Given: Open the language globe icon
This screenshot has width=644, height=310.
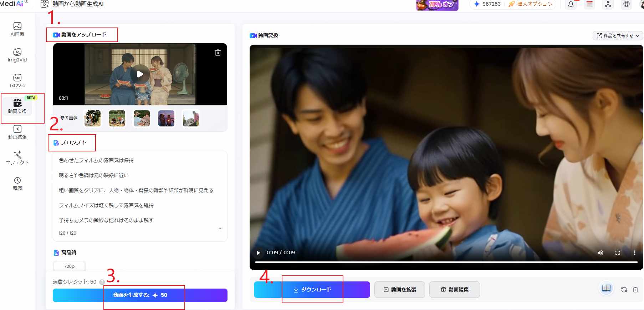Looking at the screenshot, I should tap(627, 4).
